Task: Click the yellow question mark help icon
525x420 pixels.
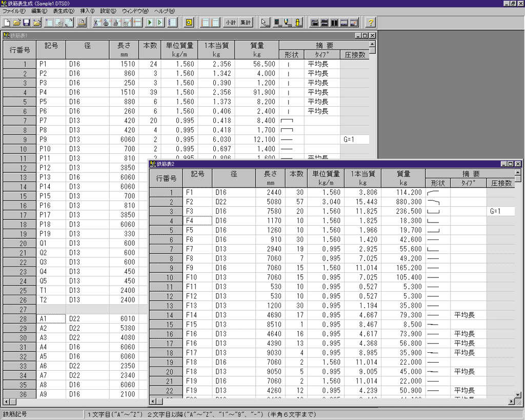Action: coord(371,23)
